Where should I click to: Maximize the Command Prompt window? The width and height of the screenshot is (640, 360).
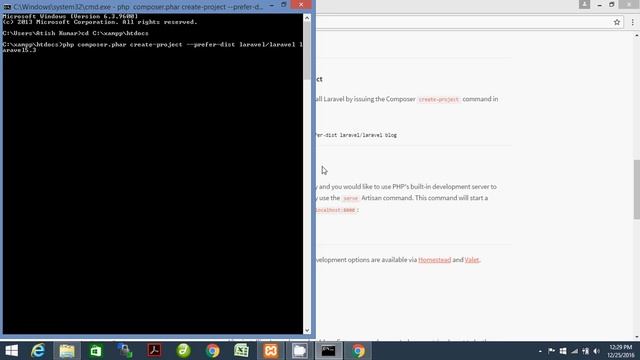[x=284, y=5]
